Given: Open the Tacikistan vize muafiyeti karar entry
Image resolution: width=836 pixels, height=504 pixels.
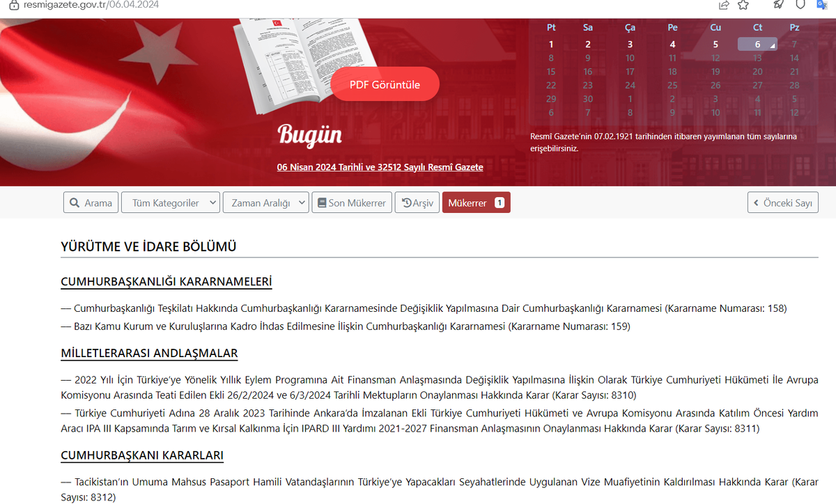Looking at the screenshot, I should click(x=440, y=489).
